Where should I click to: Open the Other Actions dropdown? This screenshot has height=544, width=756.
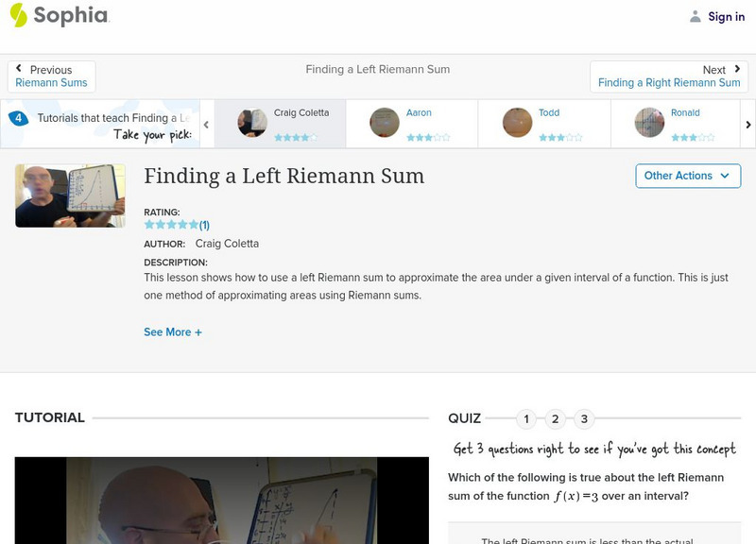click(x=687, y=176)
